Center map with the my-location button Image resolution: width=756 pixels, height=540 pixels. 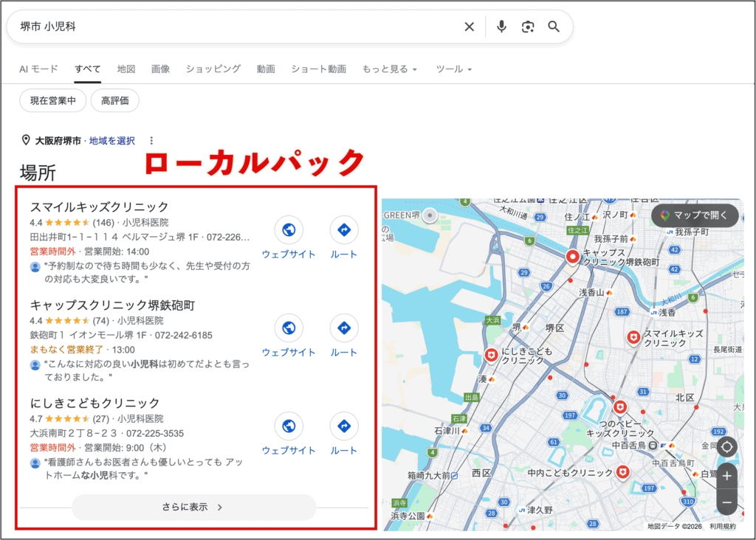click(x=726, y=447)
